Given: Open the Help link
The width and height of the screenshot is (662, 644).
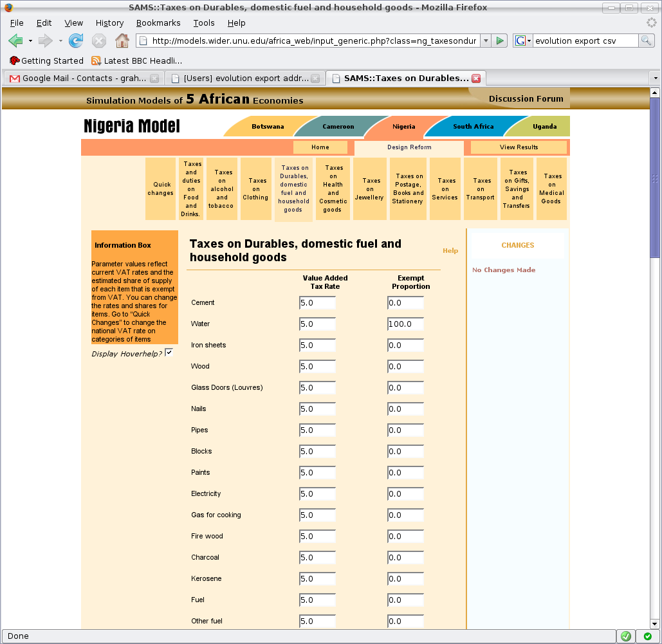Looking at the screenshot, I should point(450,251).
